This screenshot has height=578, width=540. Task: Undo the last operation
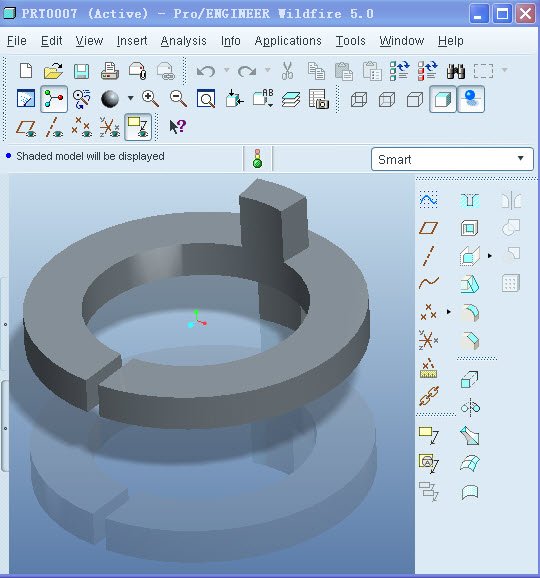[x=206, y=71]
